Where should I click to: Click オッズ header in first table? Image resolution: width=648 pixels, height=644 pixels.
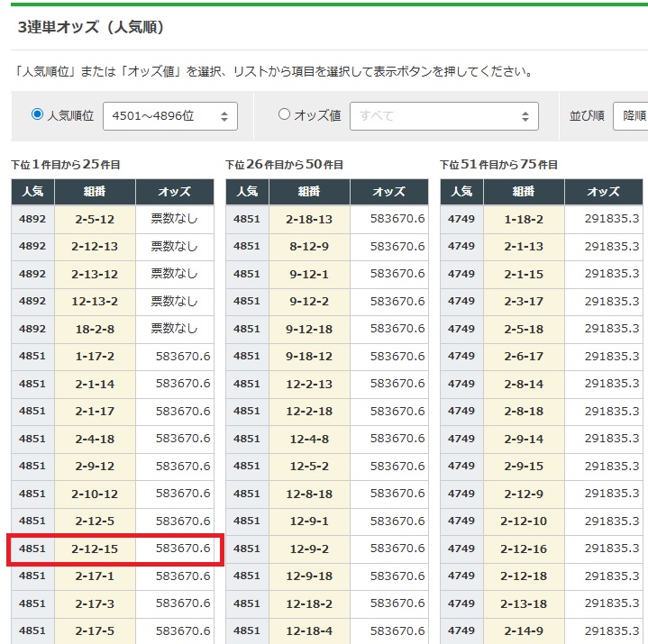coord(174,192)
